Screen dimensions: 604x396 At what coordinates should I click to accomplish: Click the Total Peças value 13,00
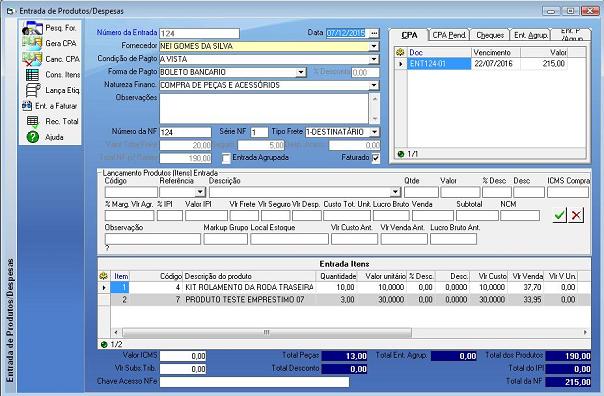click(x=344, y=356)
